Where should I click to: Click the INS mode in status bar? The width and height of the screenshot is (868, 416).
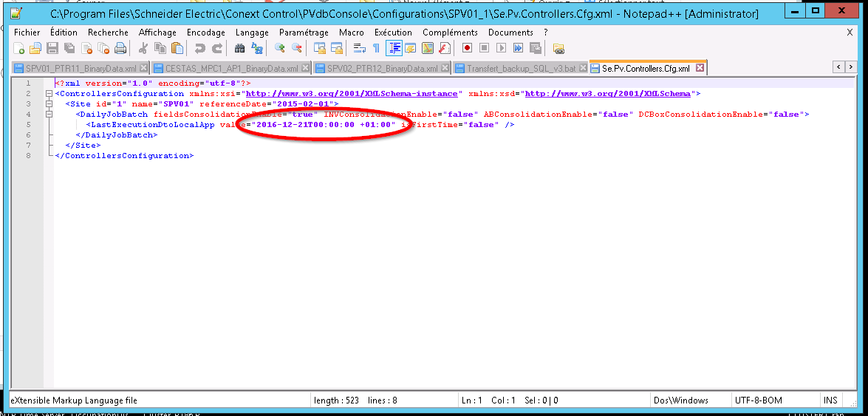tap(830, 400)
